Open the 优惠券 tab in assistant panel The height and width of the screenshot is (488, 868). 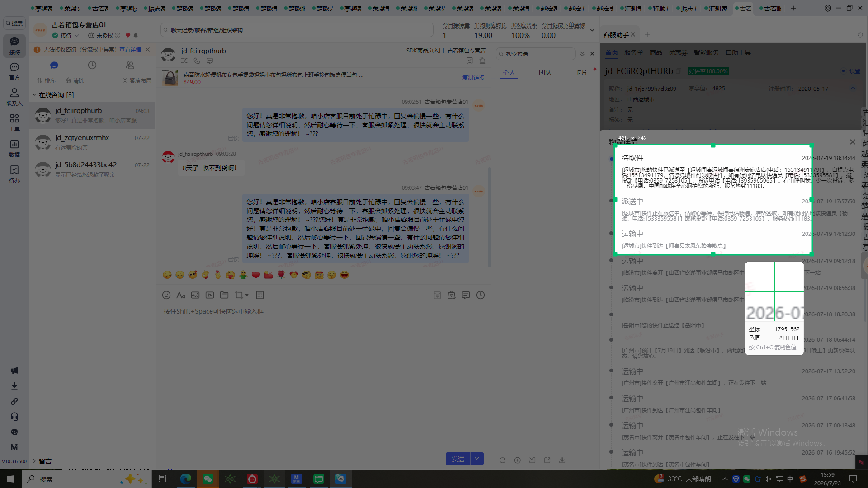(x=678, y=52)
